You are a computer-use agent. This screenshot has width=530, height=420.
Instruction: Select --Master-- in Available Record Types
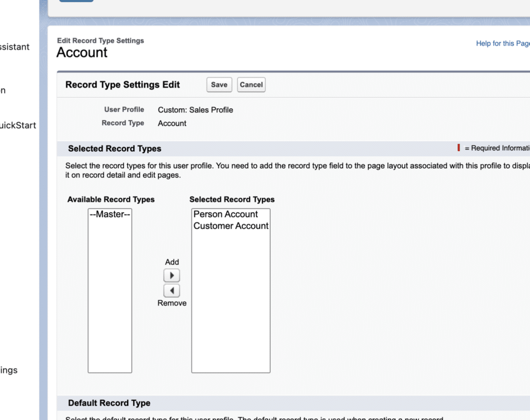(x=110, y=214)
